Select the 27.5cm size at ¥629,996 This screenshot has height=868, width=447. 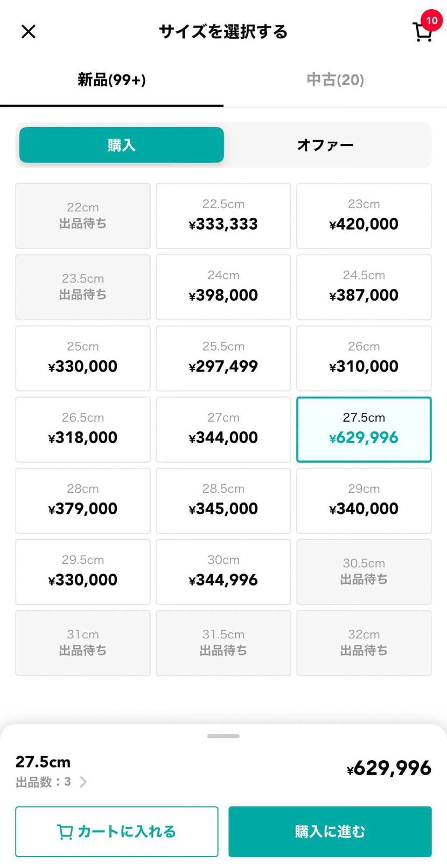[364, 430]
